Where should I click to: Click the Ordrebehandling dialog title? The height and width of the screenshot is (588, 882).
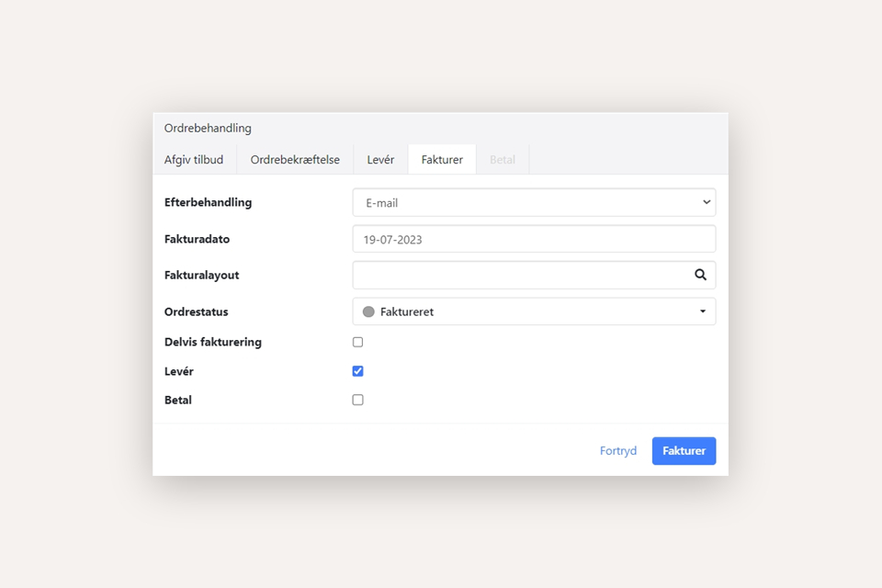click(x=208, y=129)
